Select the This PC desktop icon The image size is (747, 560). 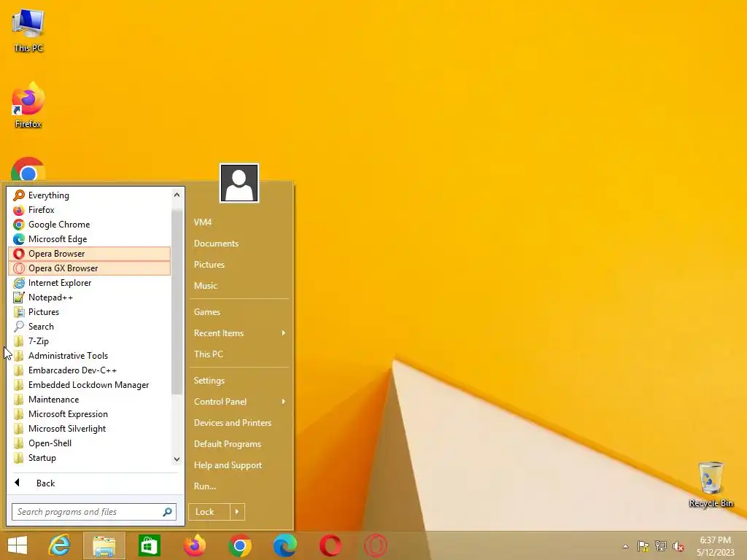(x=28, y=31)
